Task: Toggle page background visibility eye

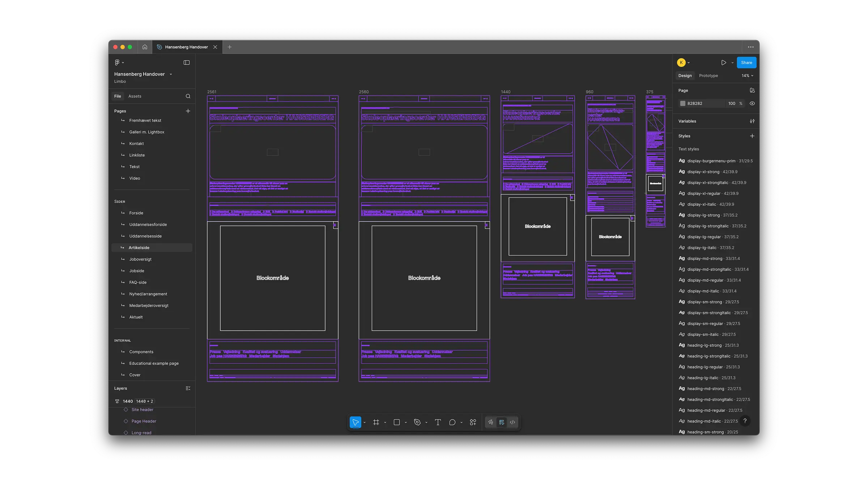Action: [x=752, y=103]
